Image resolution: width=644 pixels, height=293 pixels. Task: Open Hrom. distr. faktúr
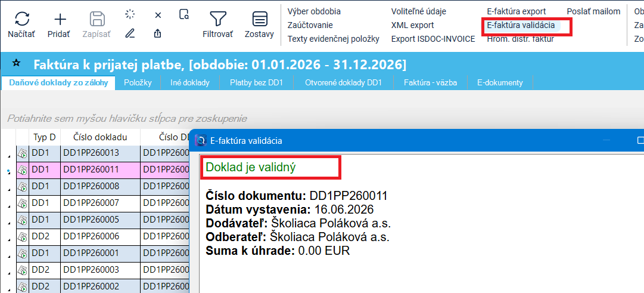pos(520,39)
